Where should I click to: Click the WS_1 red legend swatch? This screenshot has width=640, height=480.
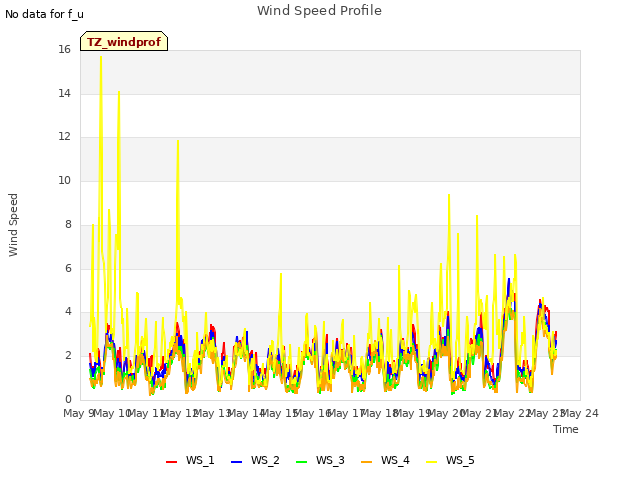[171, 462]
